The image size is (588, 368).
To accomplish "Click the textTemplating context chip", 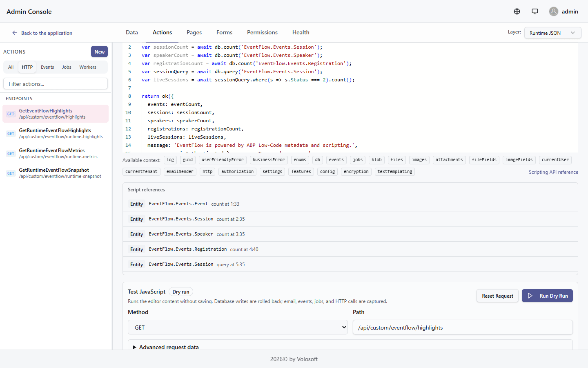I will pyautogui.click(x=395, y=172).
